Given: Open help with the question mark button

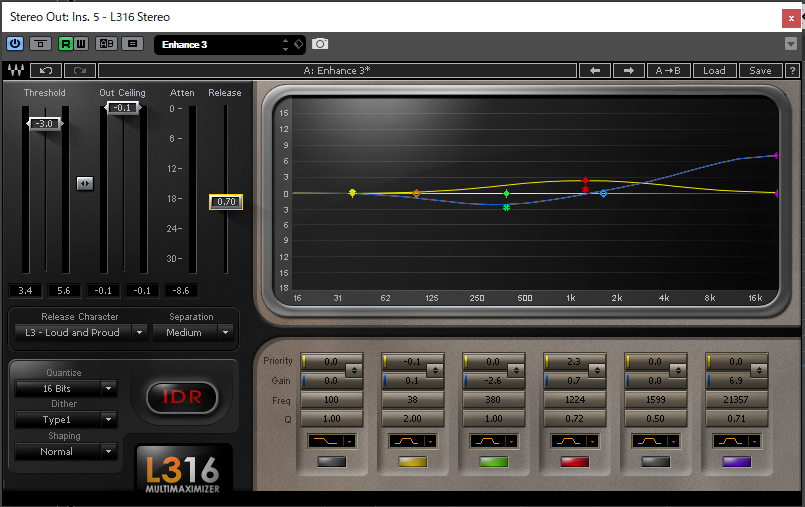Looking at the screenshot, I should pos(792,70).
